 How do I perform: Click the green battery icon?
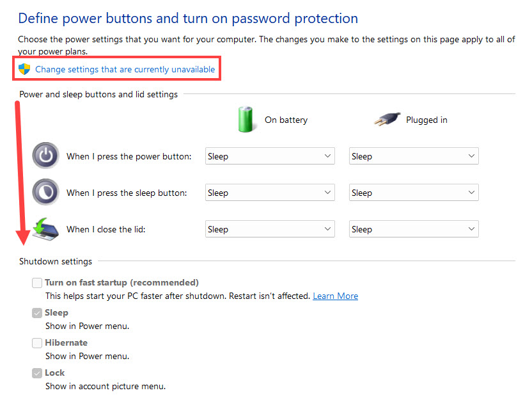[246, 120]
